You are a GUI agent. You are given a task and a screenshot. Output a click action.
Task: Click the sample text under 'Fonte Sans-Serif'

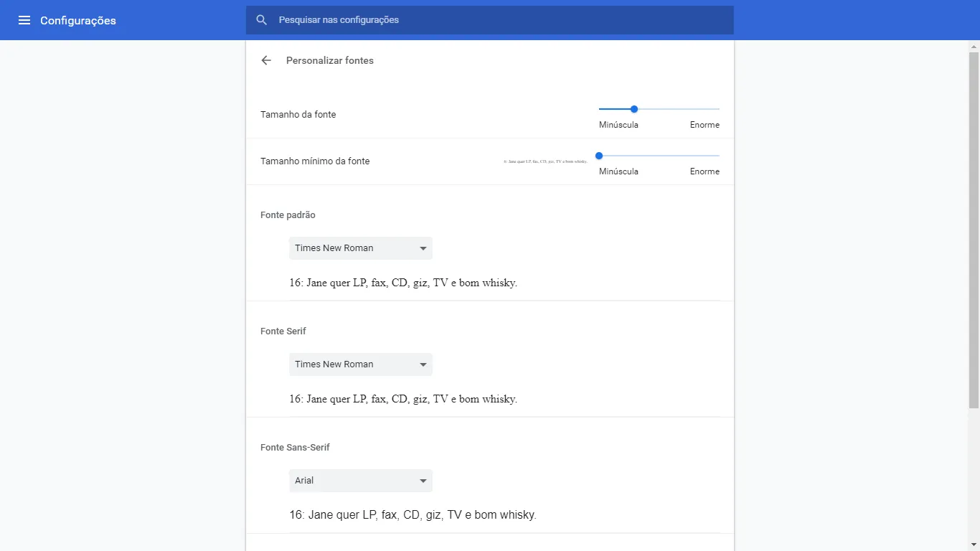(413, 515)
